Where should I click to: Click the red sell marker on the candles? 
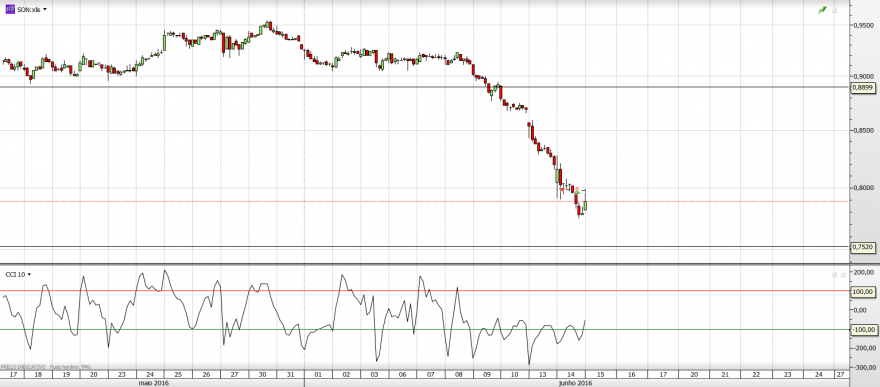[x=562, y=189]
